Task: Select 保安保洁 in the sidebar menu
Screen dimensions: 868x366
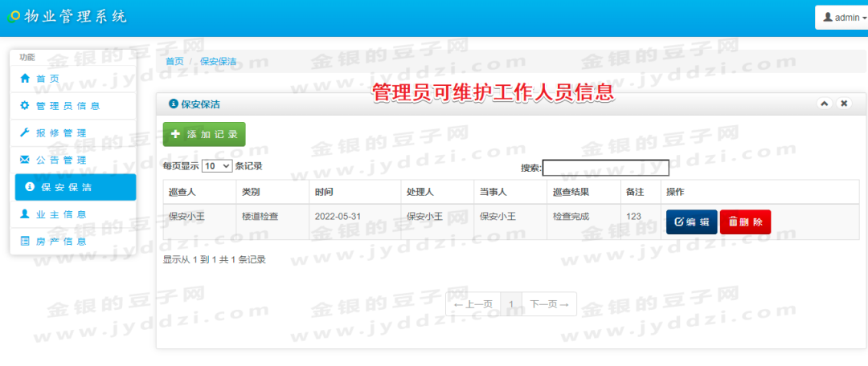Action: pyautogui.click(x=76, y=187)
